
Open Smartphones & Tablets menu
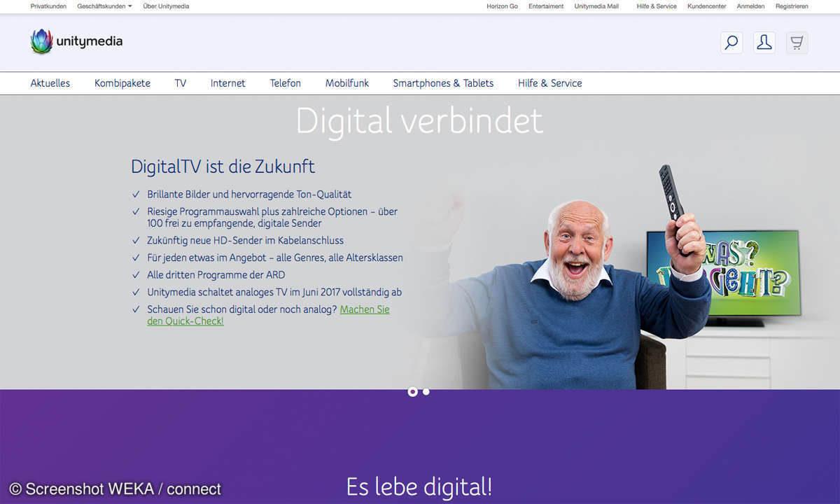point(443,83)
